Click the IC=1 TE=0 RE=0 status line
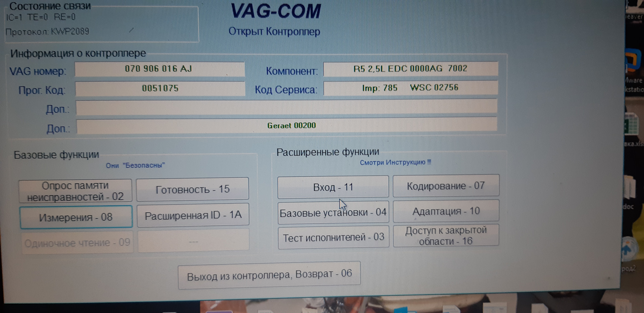This screenshot has height=313, width=644. pos(41,17)
